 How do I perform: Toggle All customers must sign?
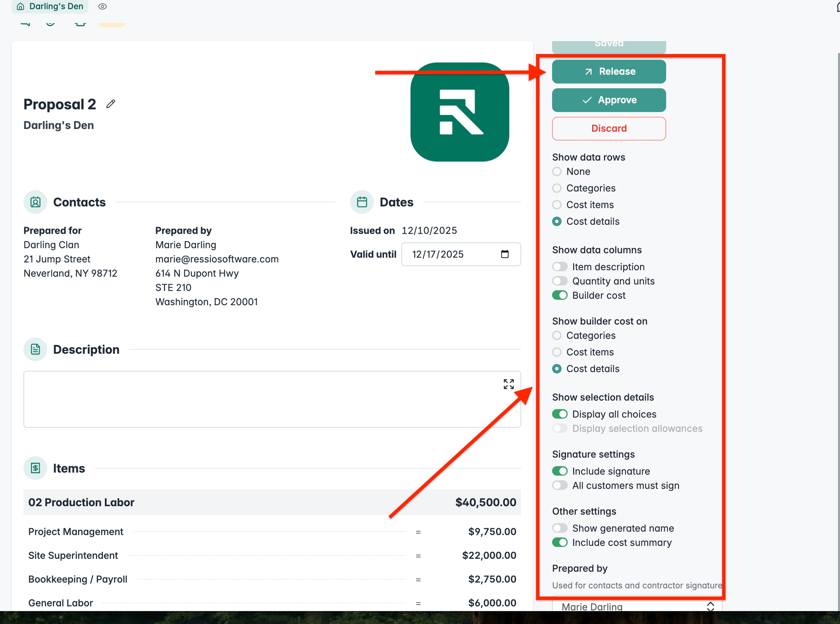[x=560, y=486]
